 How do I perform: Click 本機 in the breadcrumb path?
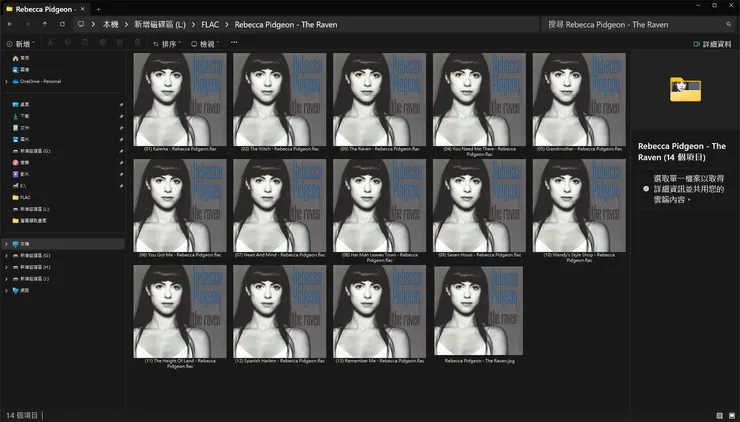click(x=110, y=25)
